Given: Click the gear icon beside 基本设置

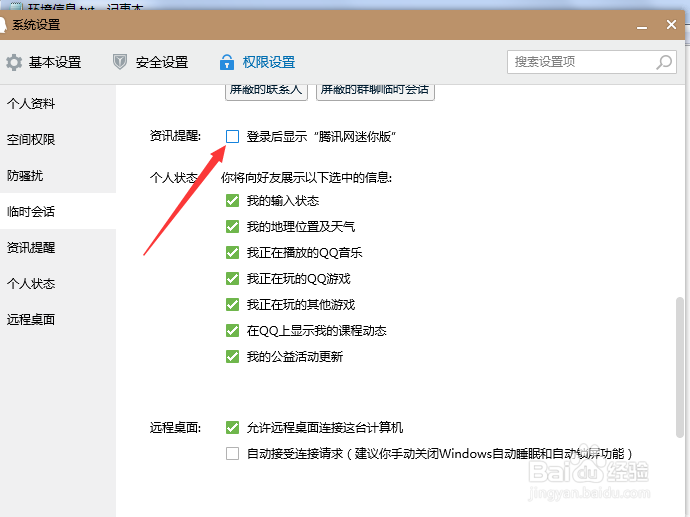Looking at the screenshot, I should (x=14, y=62).
